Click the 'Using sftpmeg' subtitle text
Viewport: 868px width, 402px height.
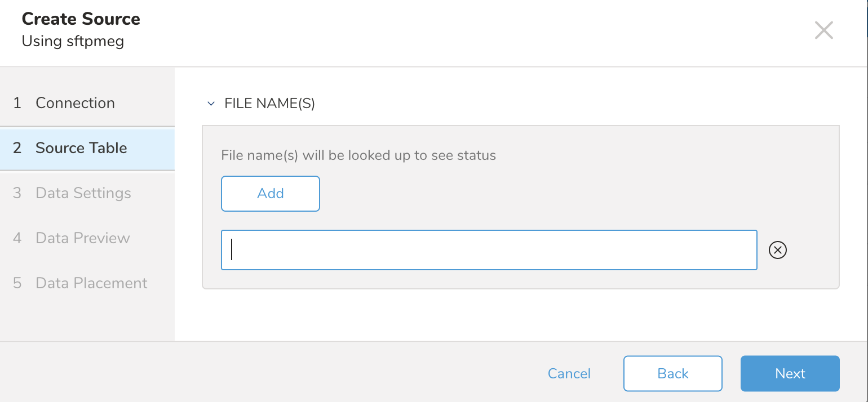click(x=73, y=41)
